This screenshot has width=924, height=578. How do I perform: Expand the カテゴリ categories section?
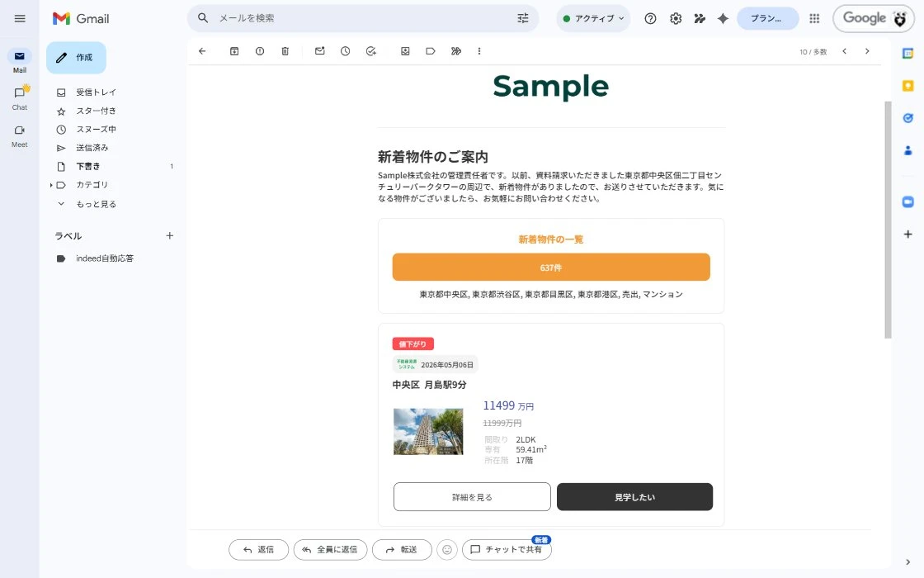51,185
